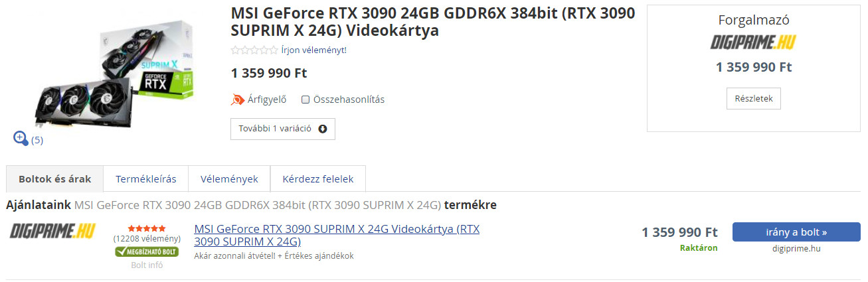Click the Bolt infó link

point(147,265)
